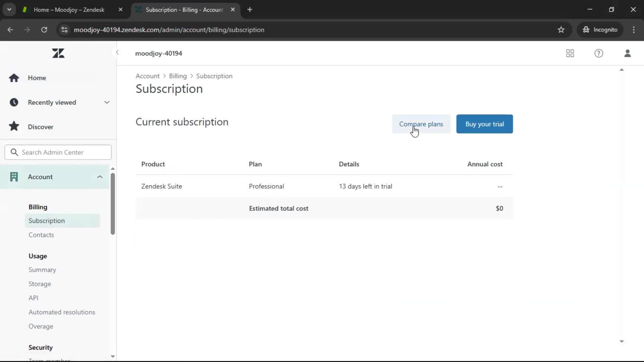The height and width of the screenshot is (362, 644).
Task: Open Storage under Usage
Action: click(40, 284)
